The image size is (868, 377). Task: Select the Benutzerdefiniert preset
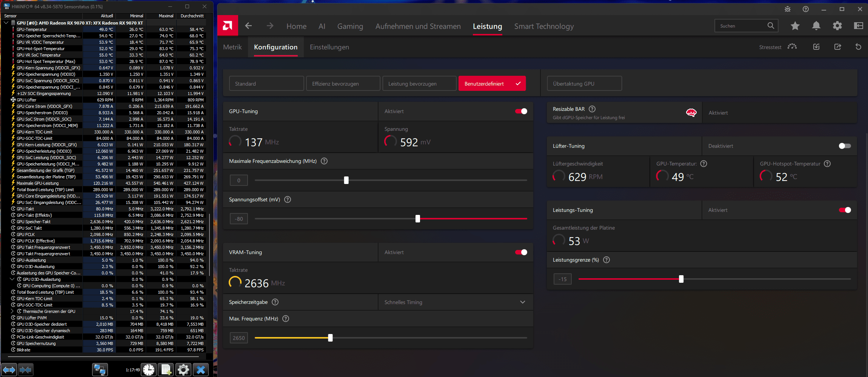coord(492,83)
